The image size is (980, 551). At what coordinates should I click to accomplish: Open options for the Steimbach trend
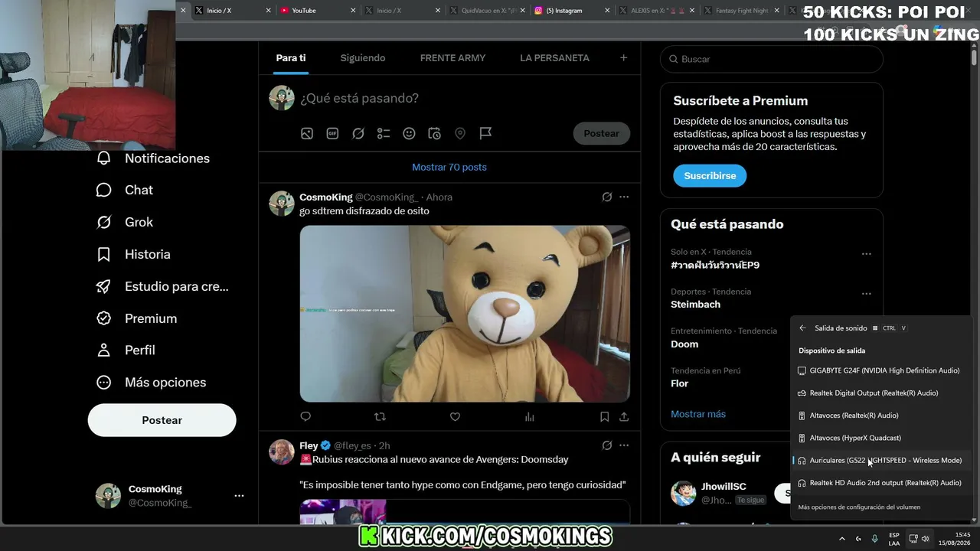867,294
